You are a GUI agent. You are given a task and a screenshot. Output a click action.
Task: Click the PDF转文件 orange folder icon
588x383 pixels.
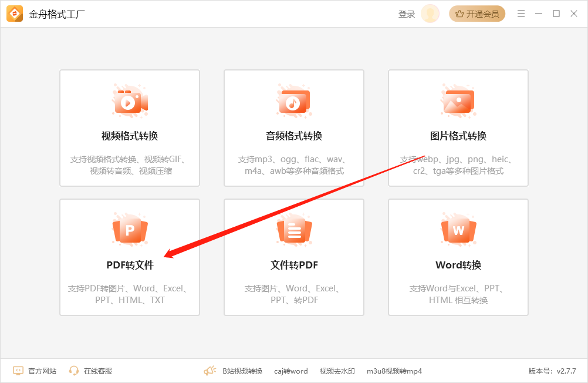(x=129, y=229)
